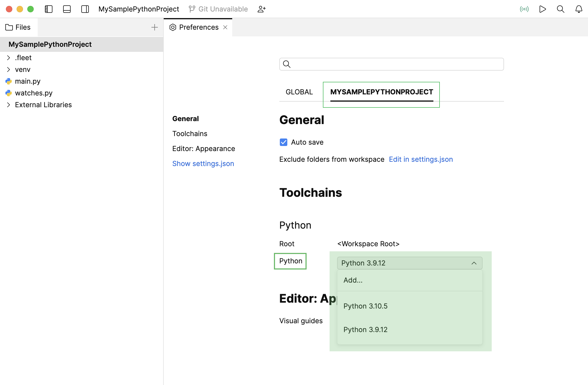Toggle the right panel icon

[x=85, y=9]
